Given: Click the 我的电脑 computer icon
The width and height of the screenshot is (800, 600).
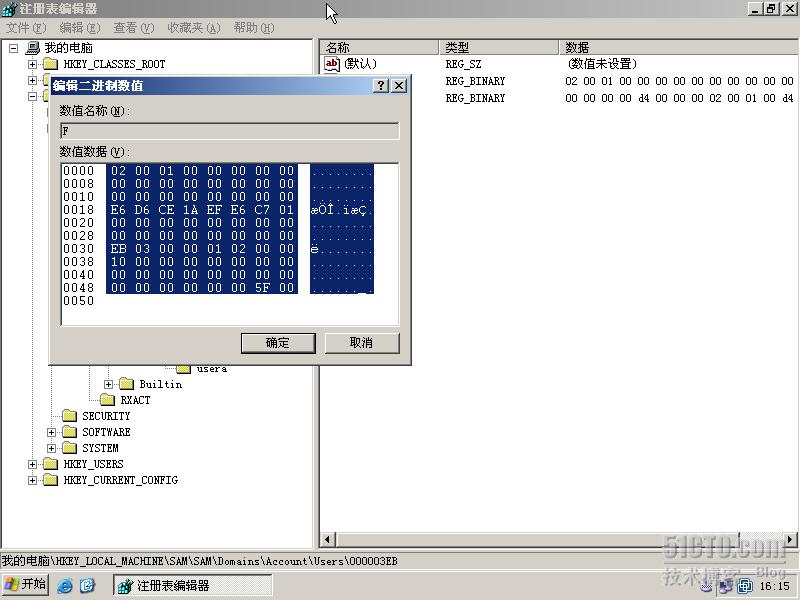Looking at the screenshot, I should tap(33, 48).
